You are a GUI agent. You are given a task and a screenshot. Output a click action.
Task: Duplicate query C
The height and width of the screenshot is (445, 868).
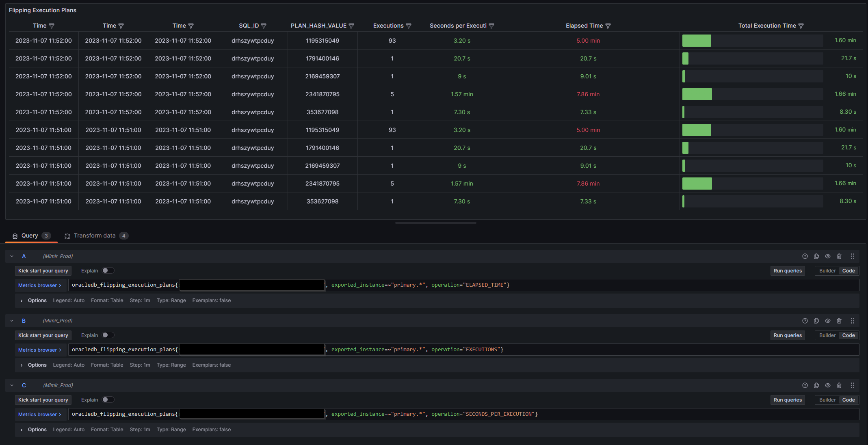click(816, 385)
